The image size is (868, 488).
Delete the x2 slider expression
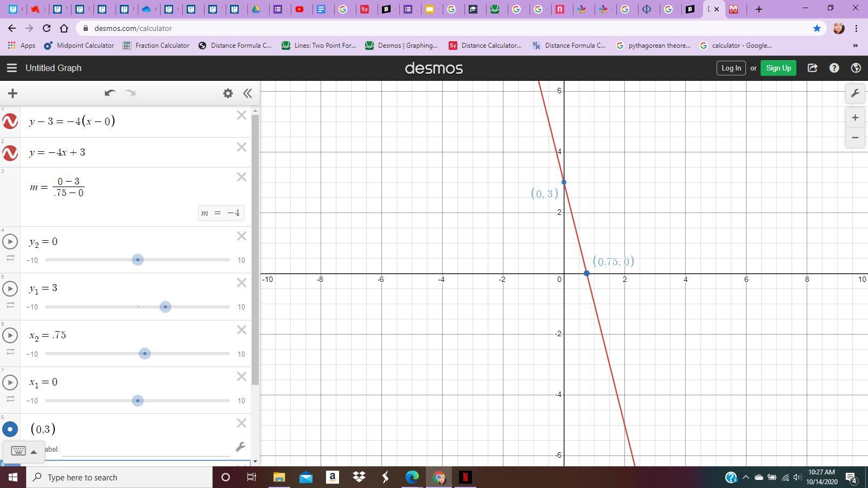[241, 330]
